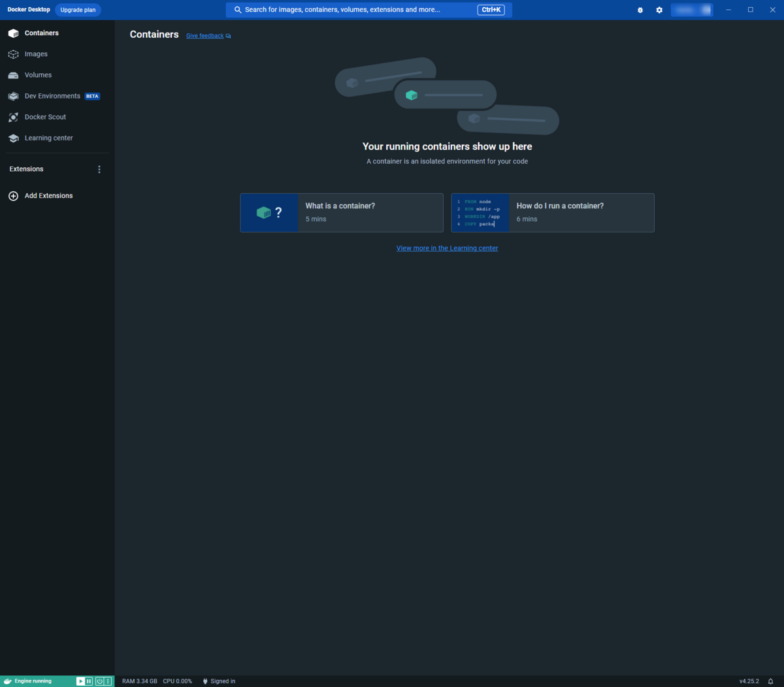
Task: Open the Learning center sidebar item
Action: tap(57, 138)
